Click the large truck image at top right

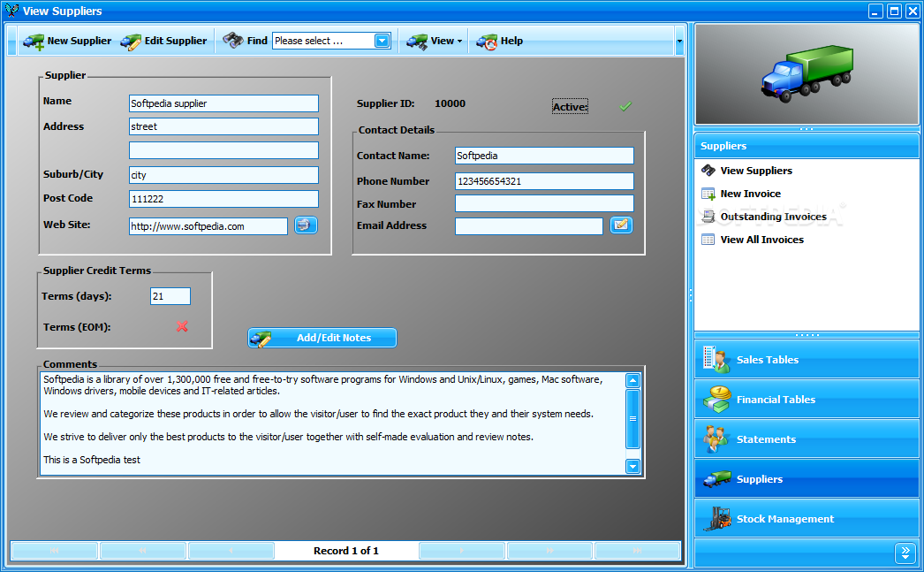pyautogui.click(x=807, y=73)
